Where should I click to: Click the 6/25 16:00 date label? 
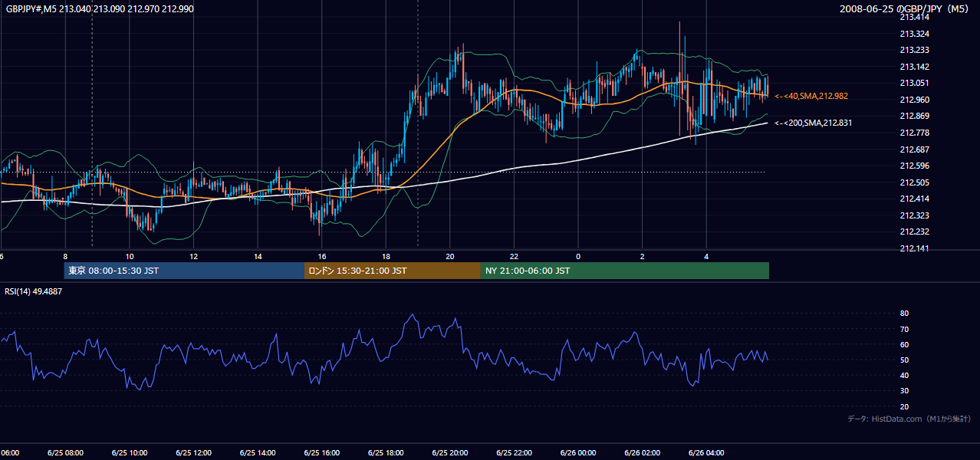(x=322, y=453)
